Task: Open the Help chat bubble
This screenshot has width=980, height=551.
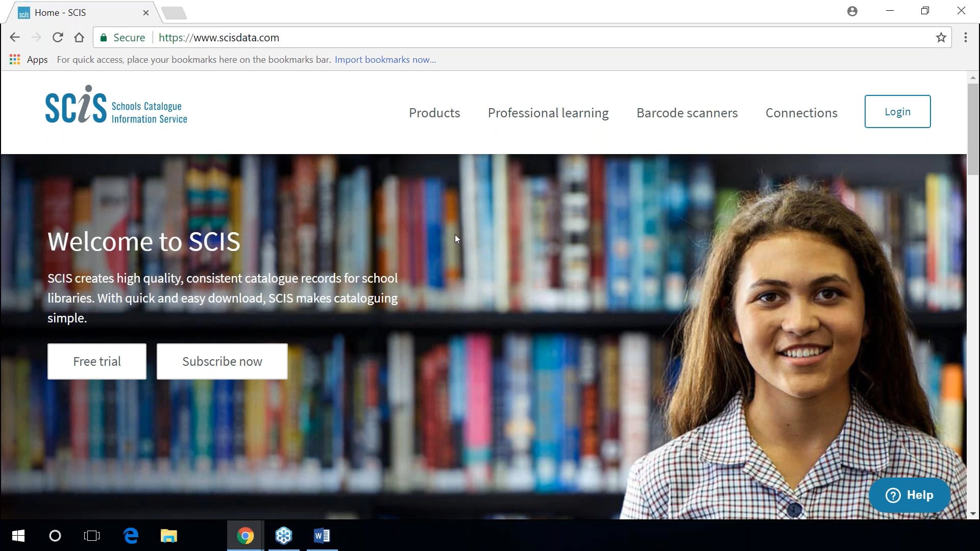Action: click(x=910, y=495)
